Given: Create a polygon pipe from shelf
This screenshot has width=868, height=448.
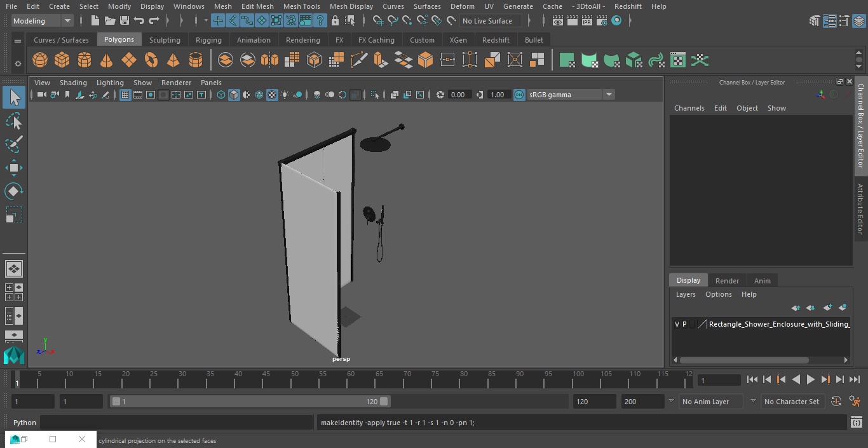Looking at the screenshot, I should click(x=196, y=60).
